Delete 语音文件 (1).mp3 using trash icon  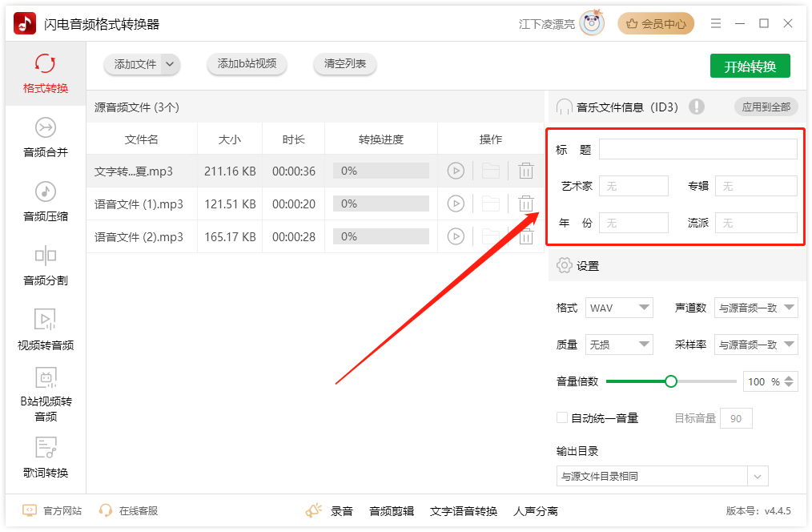click(525, 204)
